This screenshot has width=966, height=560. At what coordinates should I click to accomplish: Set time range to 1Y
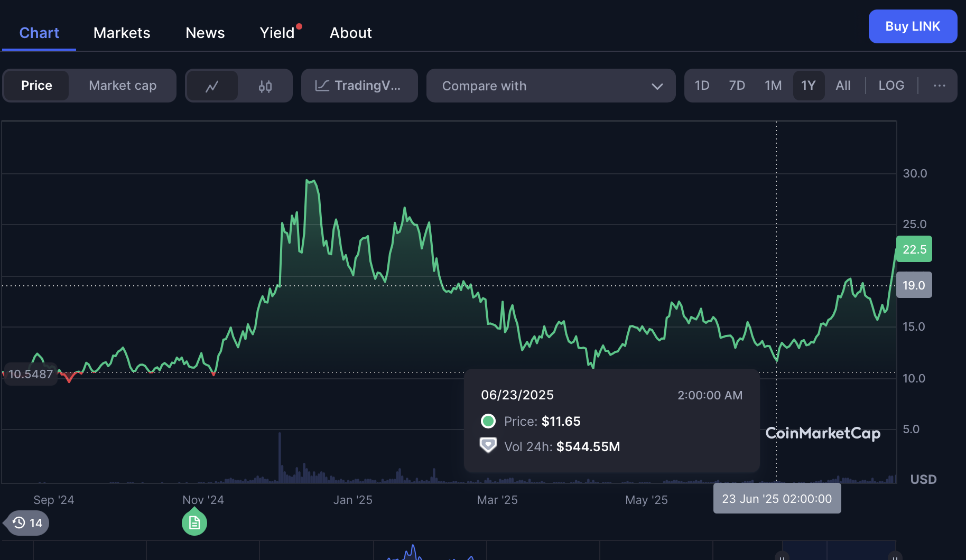[809, 86]
